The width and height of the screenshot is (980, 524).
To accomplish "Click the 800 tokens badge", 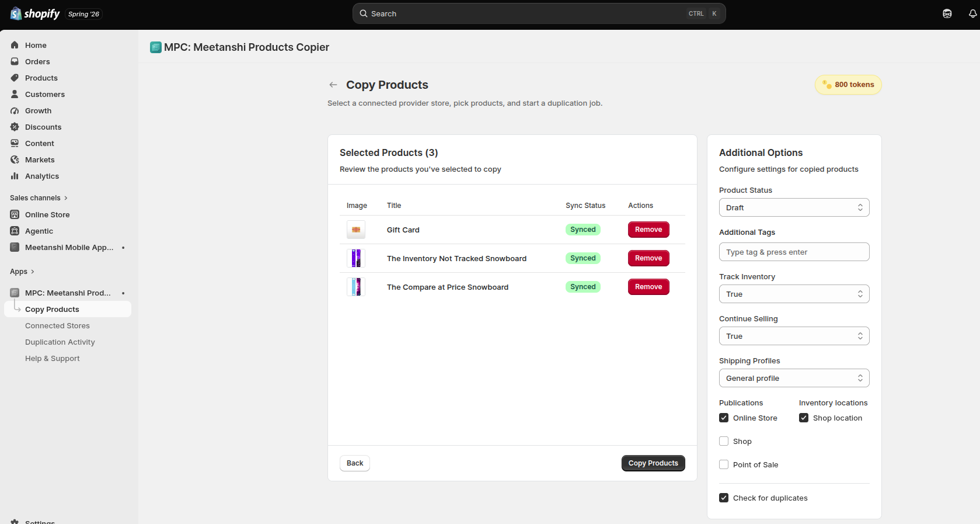I will [x=848, y=85].
